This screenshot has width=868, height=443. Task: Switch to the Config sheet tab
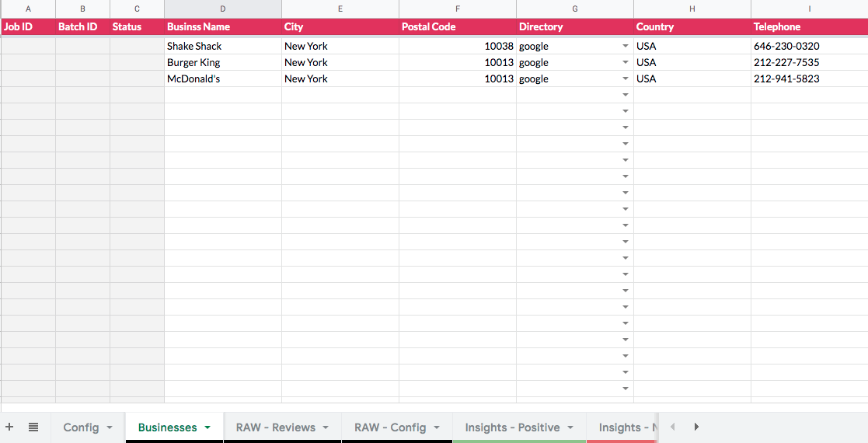(81, 427)
